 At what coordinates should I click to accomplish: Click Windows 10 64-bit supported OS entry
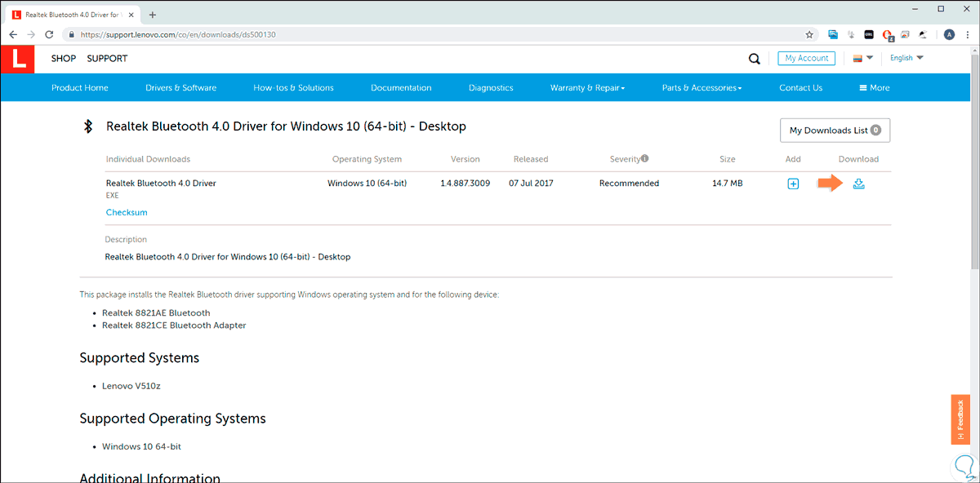coord(142,447)
